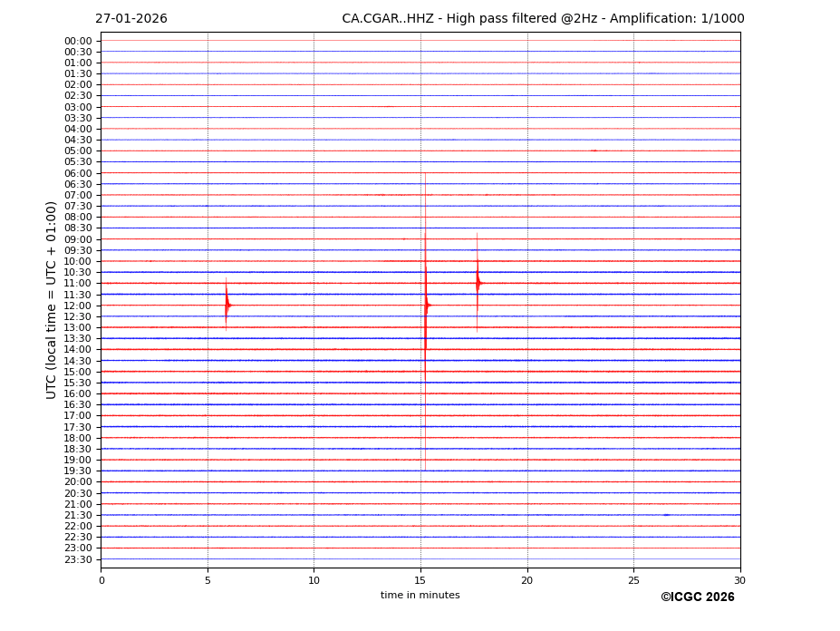Click the x-axis tick labeled 20
840x631 pixels.
(526, 580)
